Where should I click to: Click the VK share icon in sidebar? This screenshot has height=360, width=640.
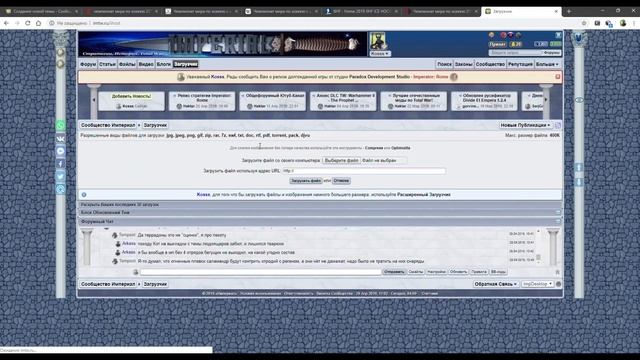tap(60, 138)
